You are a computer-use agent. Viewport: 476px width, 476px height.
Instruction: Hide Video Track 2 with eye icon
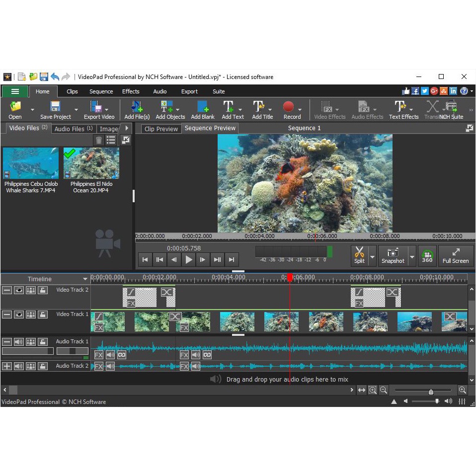pyautogui.click(x=19, y=290)
